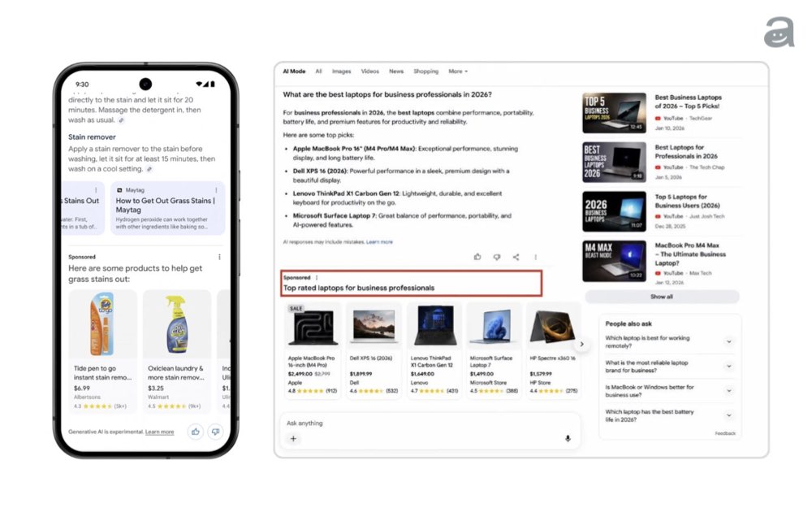The height and width of the screenshot is (508, 812).
Task: Play the Top 5 Business Laptops video thumbnail
Action: coord(614,113)
